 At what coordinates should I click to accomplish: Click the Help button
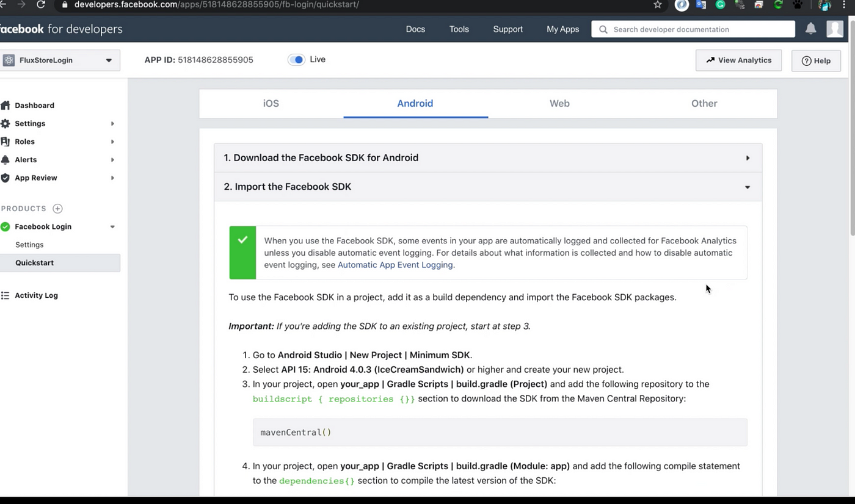click(x=816, y=60)
